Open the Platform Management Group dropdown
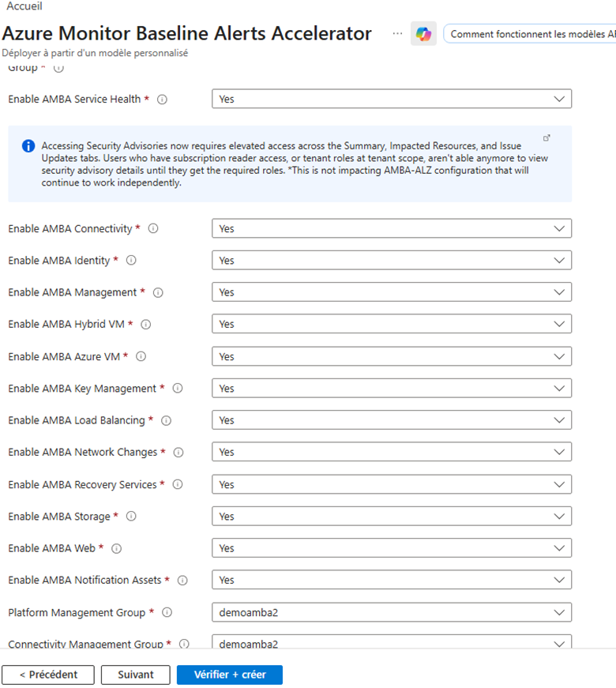Screen dimensions: 616x688 pos(391,612)
